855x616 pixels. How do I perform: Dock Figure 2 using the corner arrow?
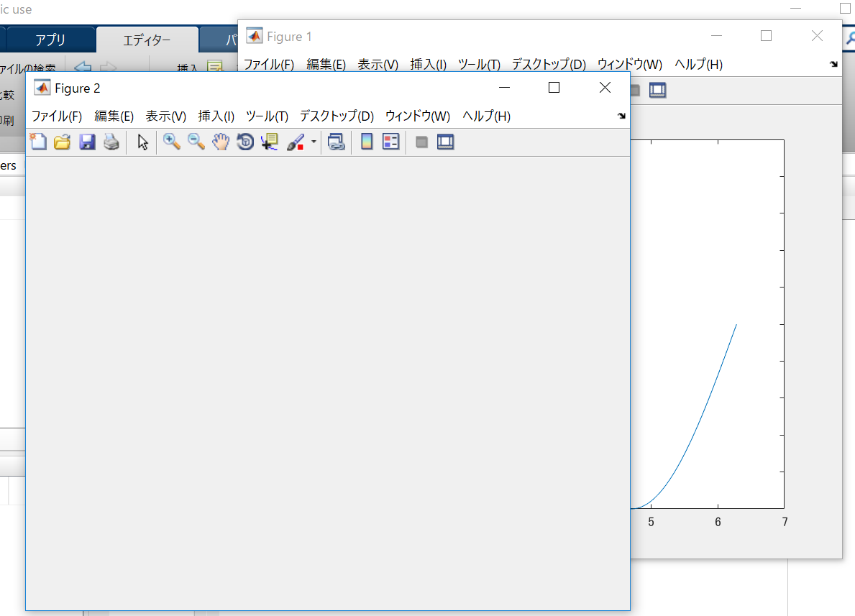point(621,116)
